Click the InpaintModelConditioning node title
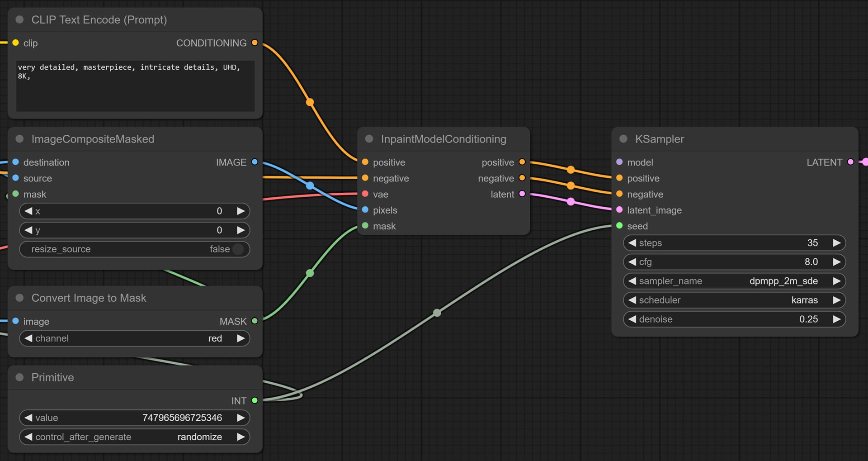The width and height of the screenshot is (868, 461). pyautogui.click(x=443, y=139)
